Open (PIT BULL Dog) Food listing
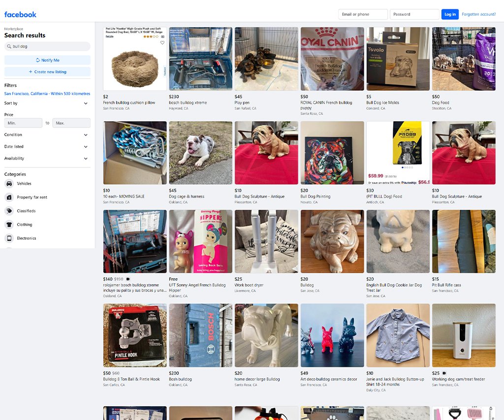Viewport: 504px width, 420px height. (x=398, y=153)
